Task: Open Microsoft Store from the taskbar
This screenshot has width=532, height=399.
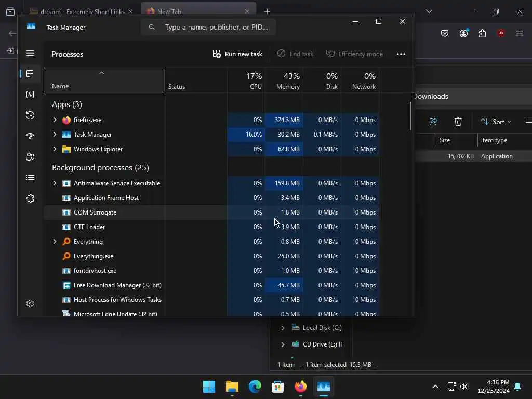Action: [277, 387]
